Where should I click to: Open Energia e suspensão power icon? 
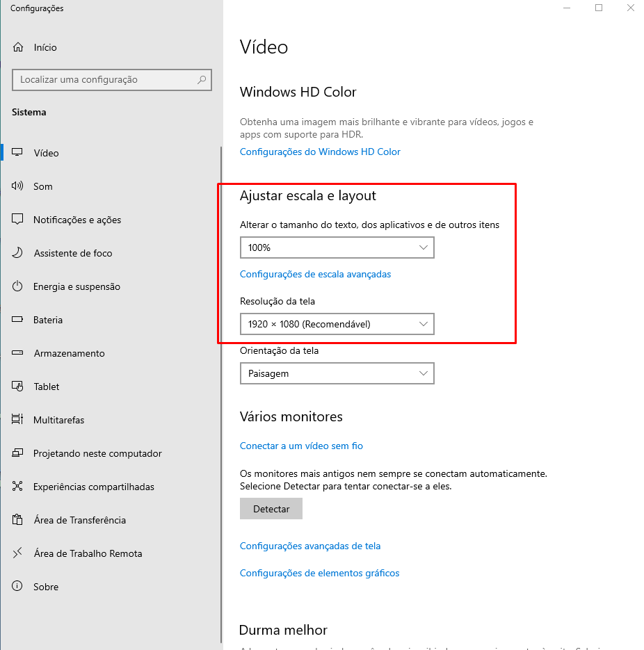tap(18, 286)
